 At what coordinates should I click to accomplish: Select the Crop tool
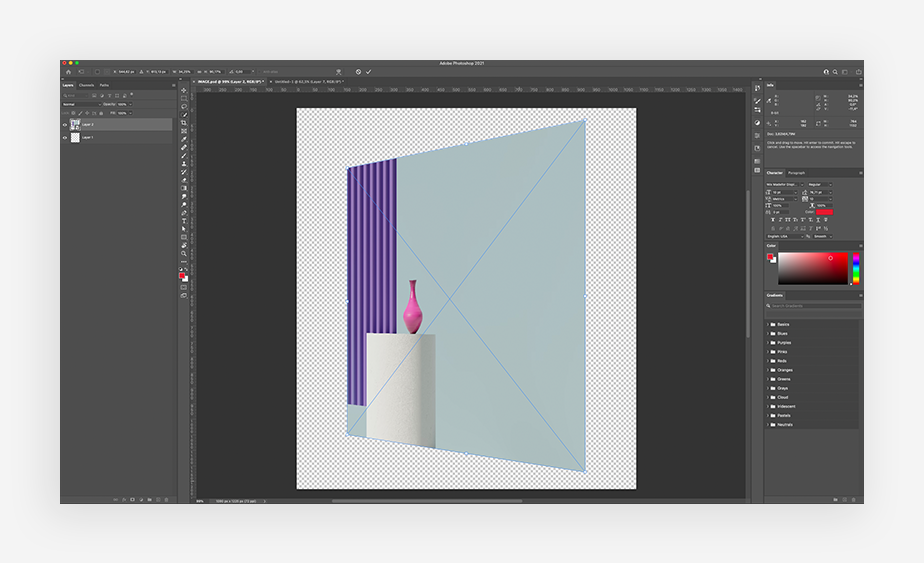(184, 123)
